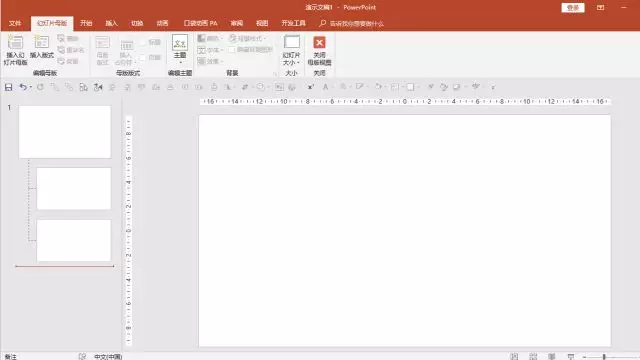Switch to slide sorter view in status bar
Viewport: 640px width, 360px height.
coord(533,356)
